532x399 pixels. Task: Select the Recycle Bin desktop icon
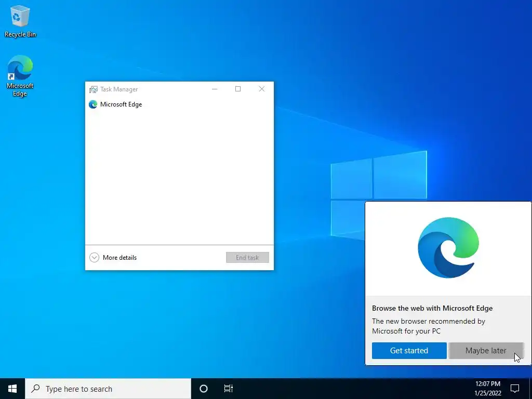pyautogui.click(x=20, y=21)
